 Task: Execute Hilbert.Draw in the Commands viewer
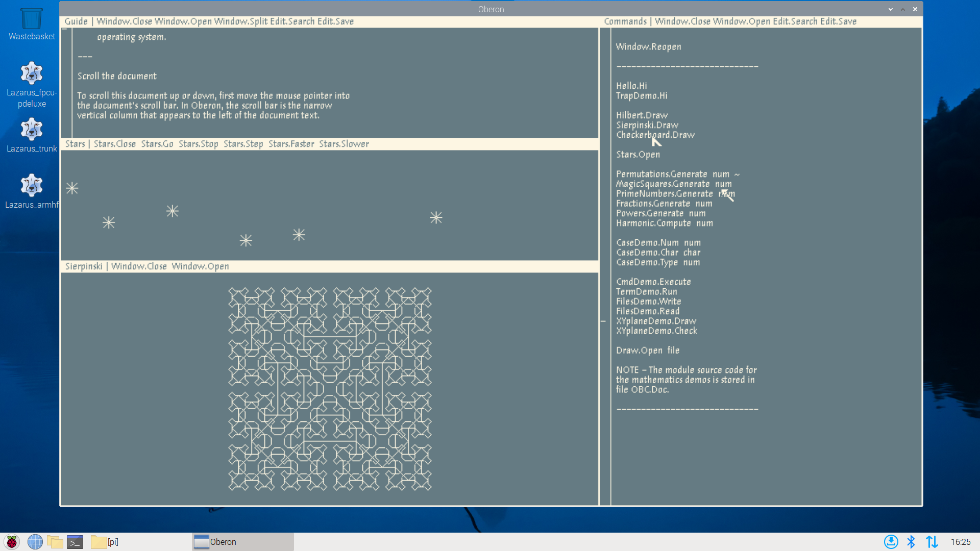click(x=641, y=115)
